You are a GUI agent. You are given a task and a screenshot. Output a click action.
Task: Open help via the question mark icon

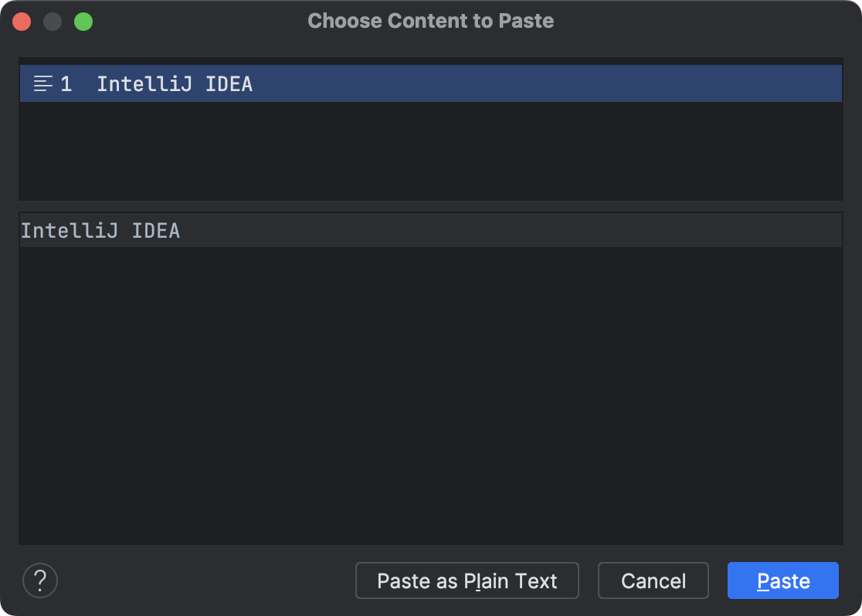click(x=40, y=580)
